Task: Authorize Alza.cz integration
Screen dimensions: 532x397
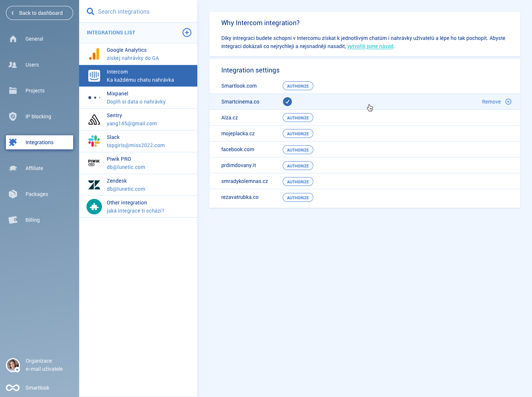Action: [x=298, y=118]
